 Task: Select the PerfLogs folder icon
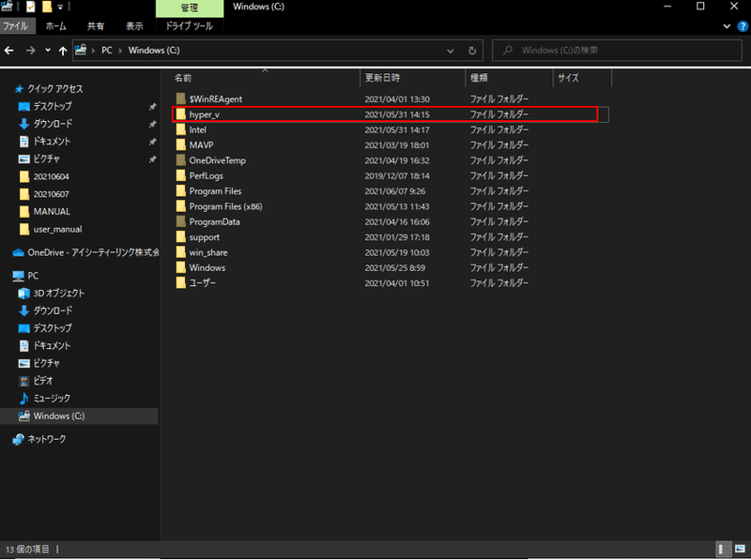tap(180, 175)
